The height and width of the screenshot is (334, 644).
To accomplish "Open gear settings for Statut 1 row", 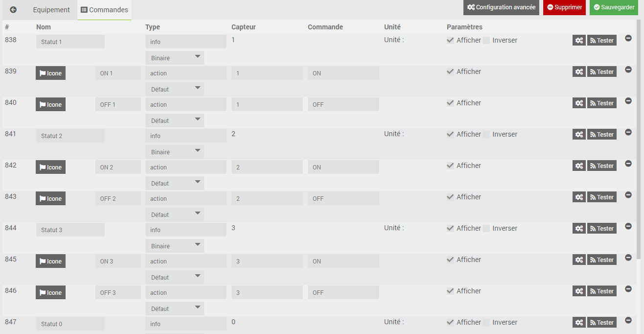I will [579, 41].
